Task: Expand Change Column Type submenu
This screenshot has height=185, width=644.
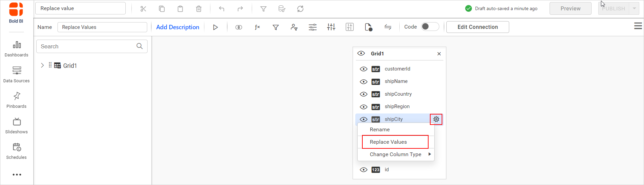Action: tap(396, 154)
